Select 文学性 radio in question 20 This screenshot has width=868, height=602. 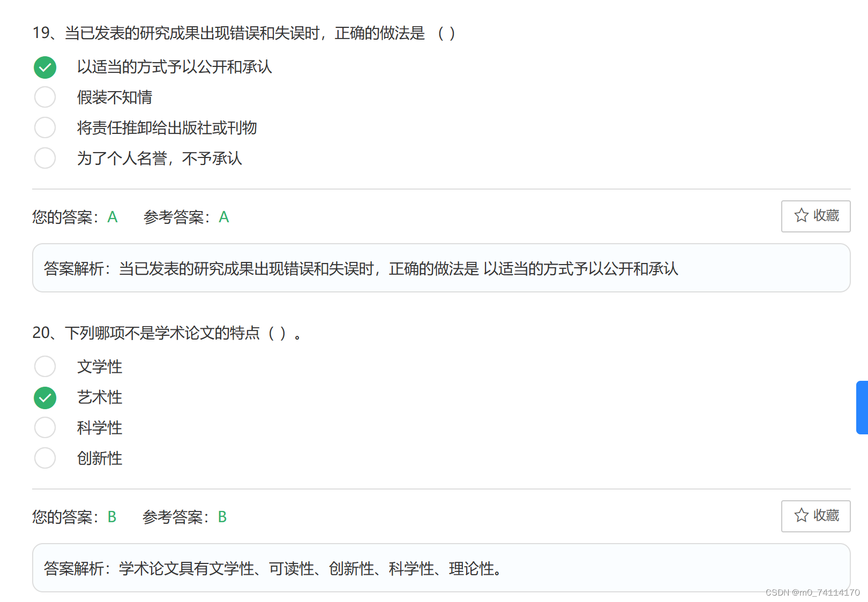point(45,367)
